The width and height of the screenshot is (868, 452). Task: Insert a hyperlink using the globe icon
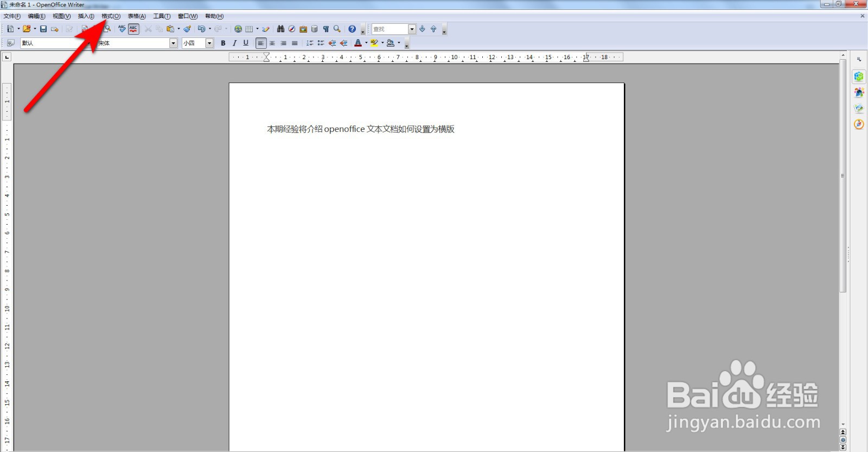pyautogui.click(x=238, y=29)
